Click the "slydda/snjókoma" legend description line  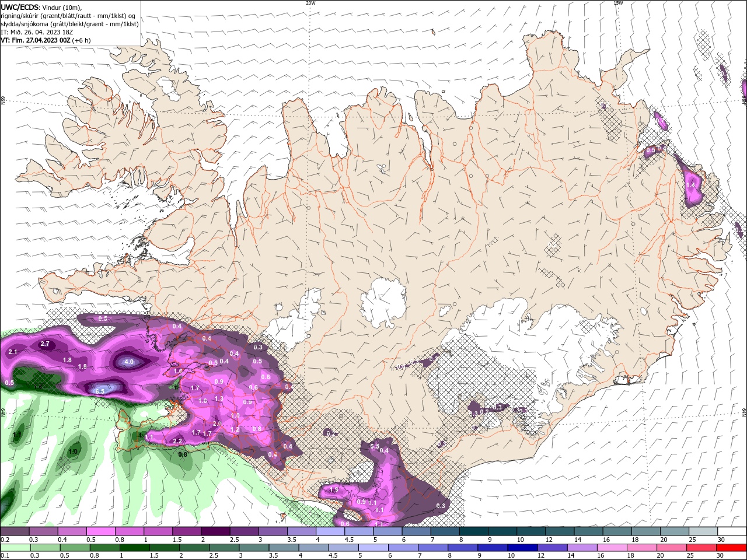click(x=69, y=24)
